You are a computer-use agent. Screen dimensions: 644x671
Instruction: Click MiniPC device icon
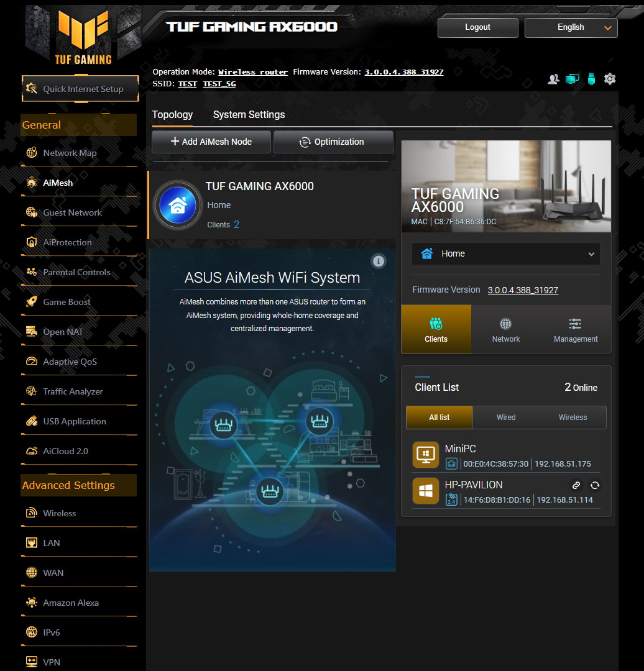426,454
